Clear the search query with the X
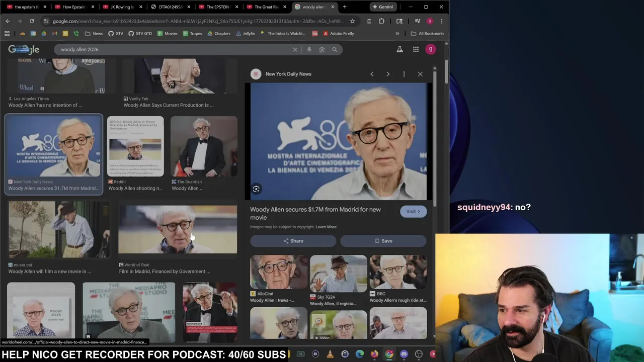This screenshot has height=362, width=644. pyautogui.click(x=295, y=49)
